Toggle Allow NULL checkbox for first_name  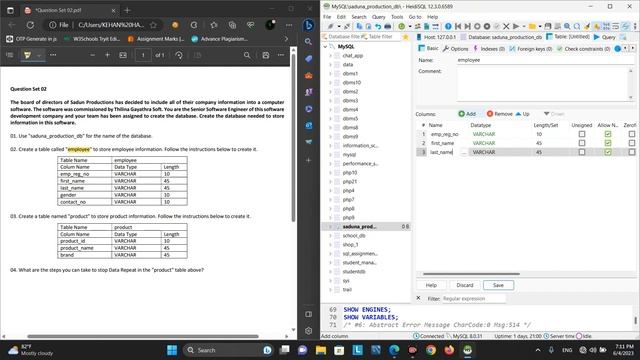[608, 143]
